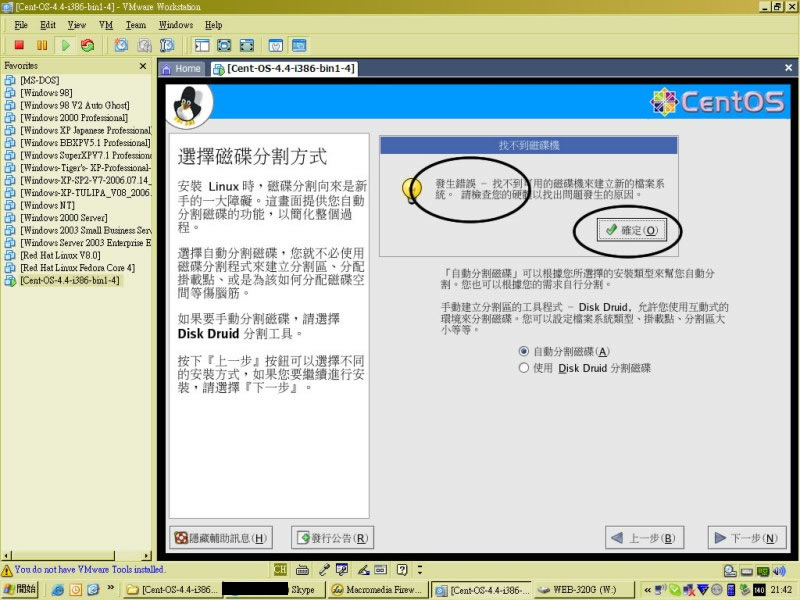Expand hidden system tray icons
Image resolution: width=800 pixels, height=600 pixels.
click(647, 590)
